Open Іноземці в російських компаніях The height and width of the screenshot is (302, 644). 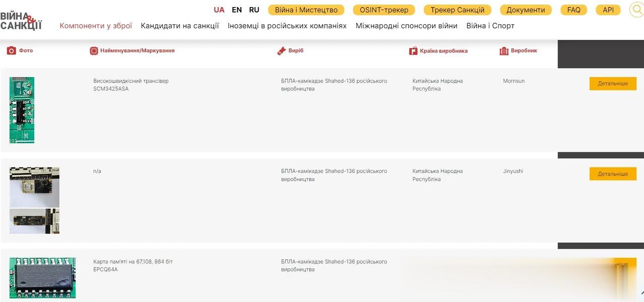pos(287,26)
